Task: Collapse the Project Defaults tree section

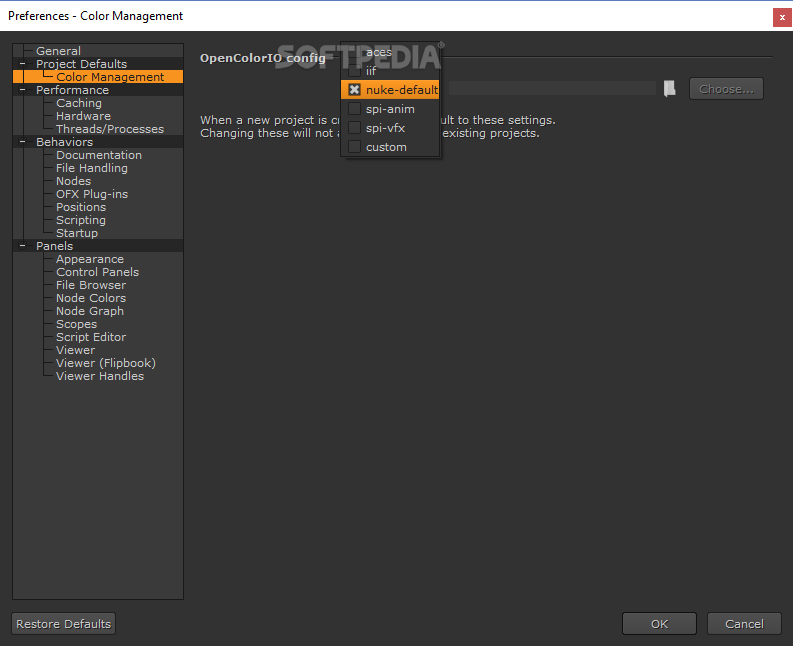Action: [x=22, y=64]
